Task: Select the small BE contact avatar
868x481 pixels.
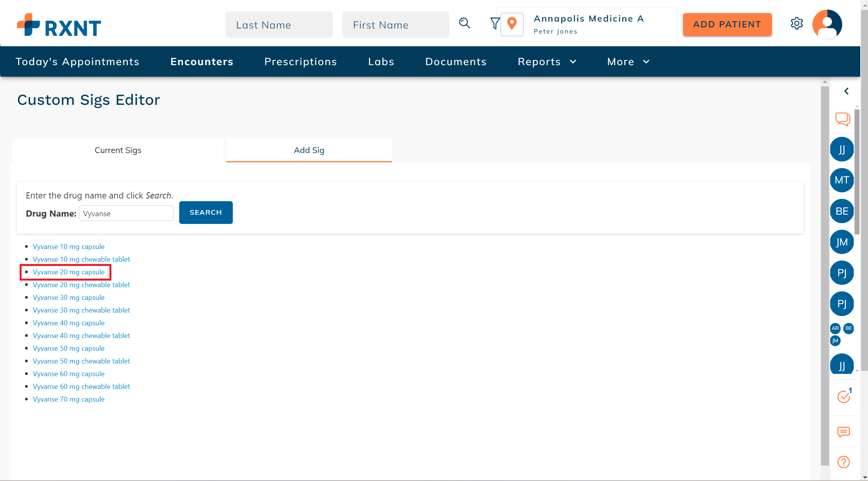Action: coord(849,328)
